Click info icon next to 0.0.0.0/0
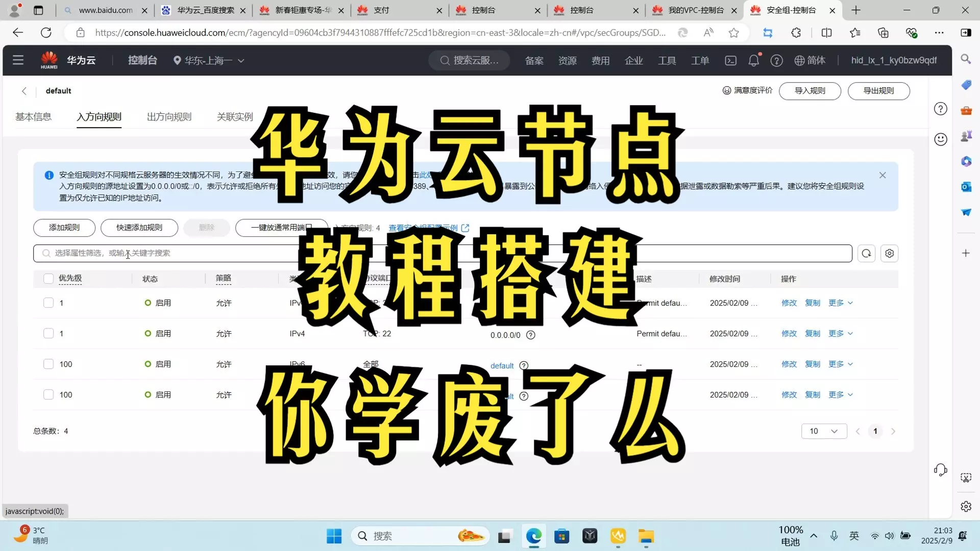This screenshot has height=551, width=980. 530,335
